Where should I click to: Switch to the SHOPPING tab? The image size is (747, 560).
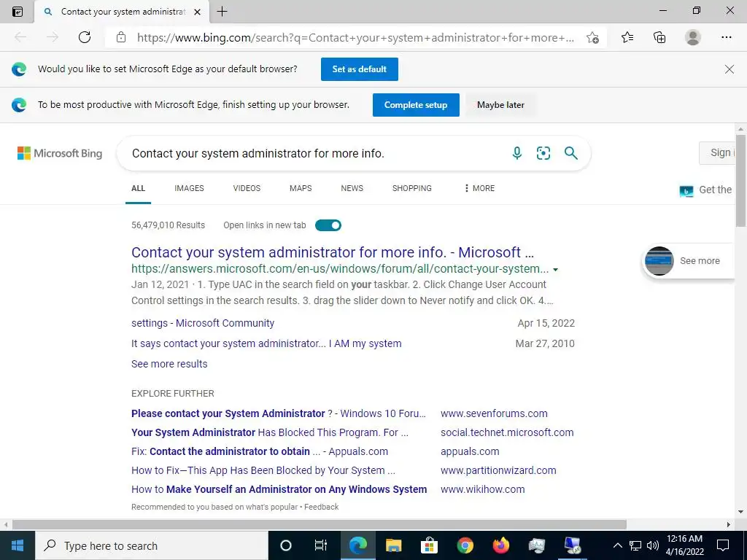click(x=412, y=188)
